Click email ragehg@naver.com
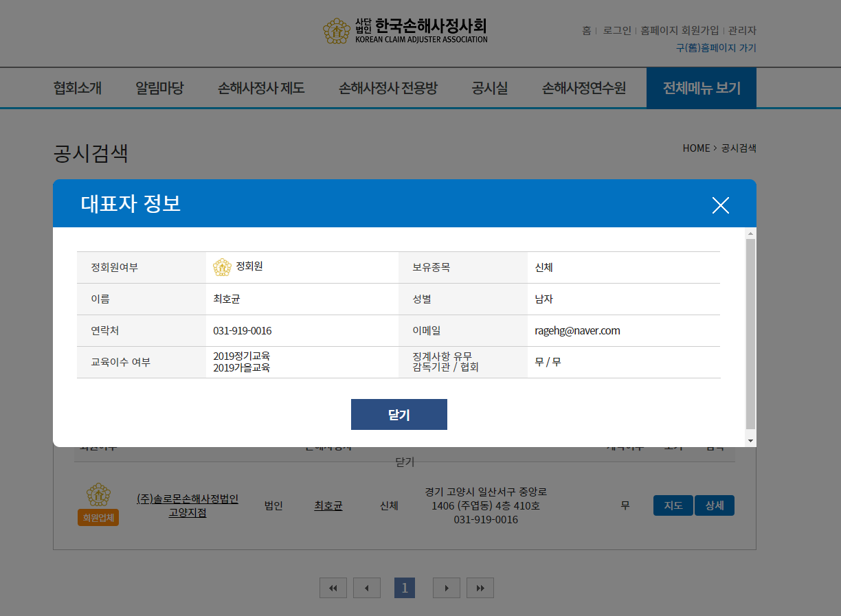The image size is (841, 616). click(577, 330)
